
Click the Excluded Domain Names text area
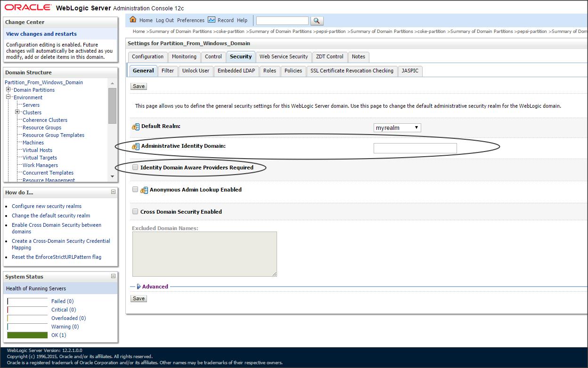click(204, 254)
